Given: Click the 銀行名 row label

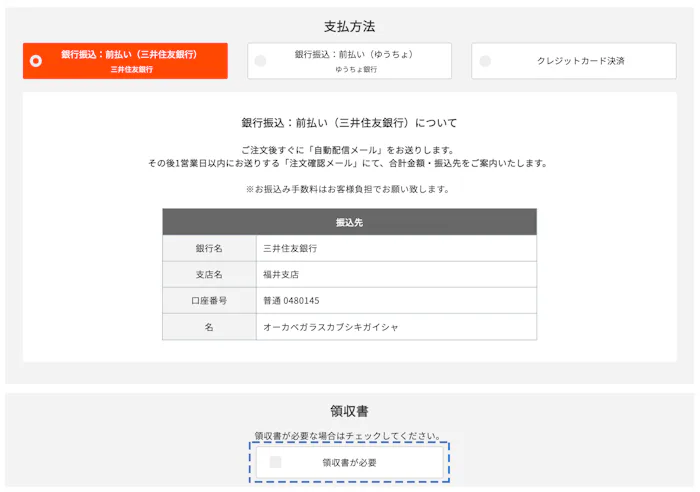Looking at the screenshot, I should coord(209,248).
